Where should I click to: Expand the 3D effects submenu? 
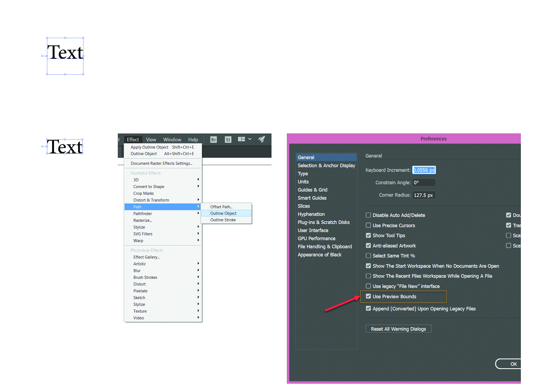(198, 179)
